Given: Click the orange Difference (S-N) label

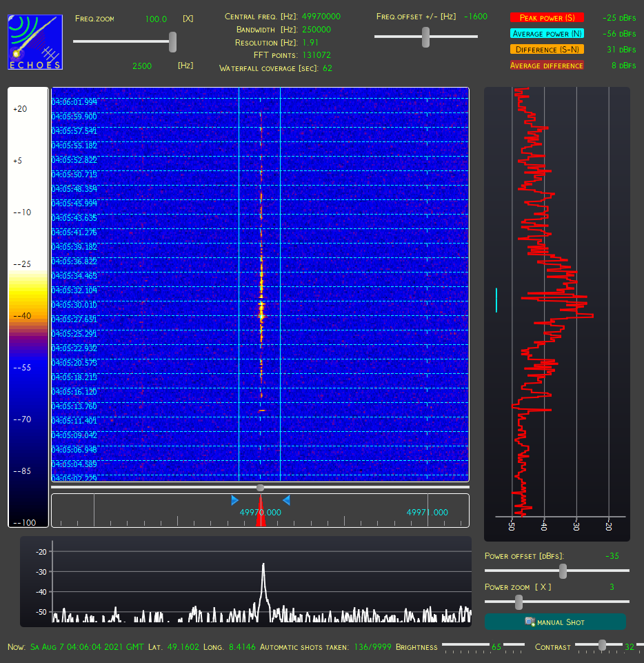Looking at the screenshot, I should 547,50.
